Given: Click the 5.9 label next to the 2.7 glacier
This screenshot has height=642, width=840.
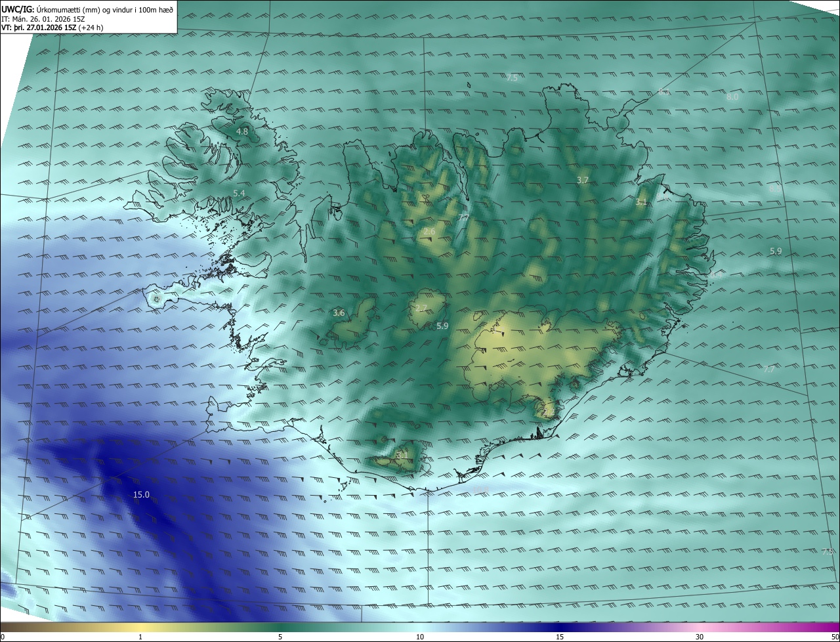Looking at the screenshot, I should pyautogui.click(x=442, y=326).
